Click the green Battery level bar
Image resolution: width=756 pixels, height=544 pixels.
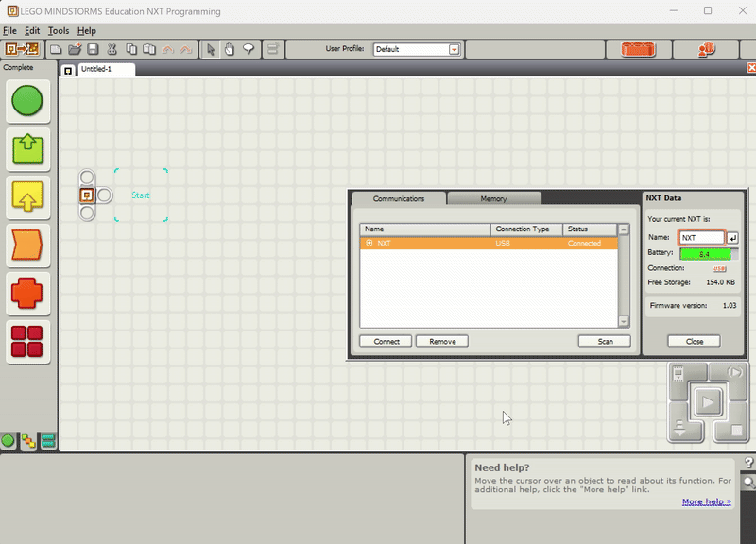705,254
